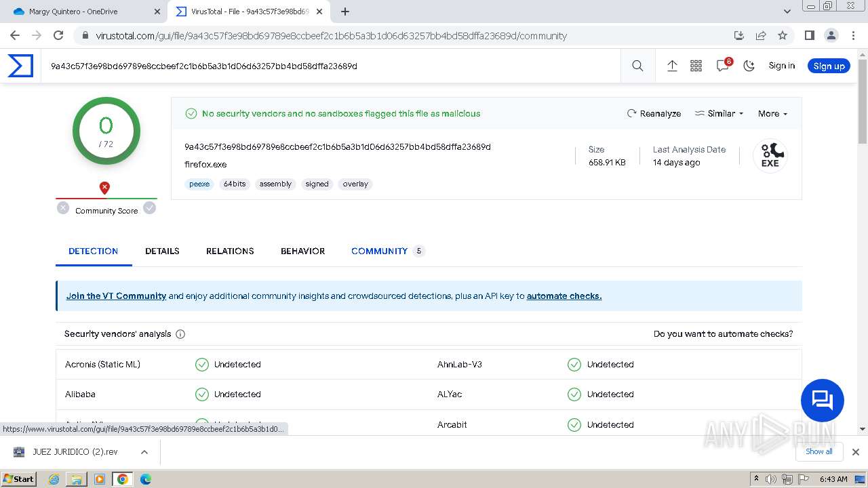Click the browser forward arrow
The image size is (868, 488).
point(37,36)
